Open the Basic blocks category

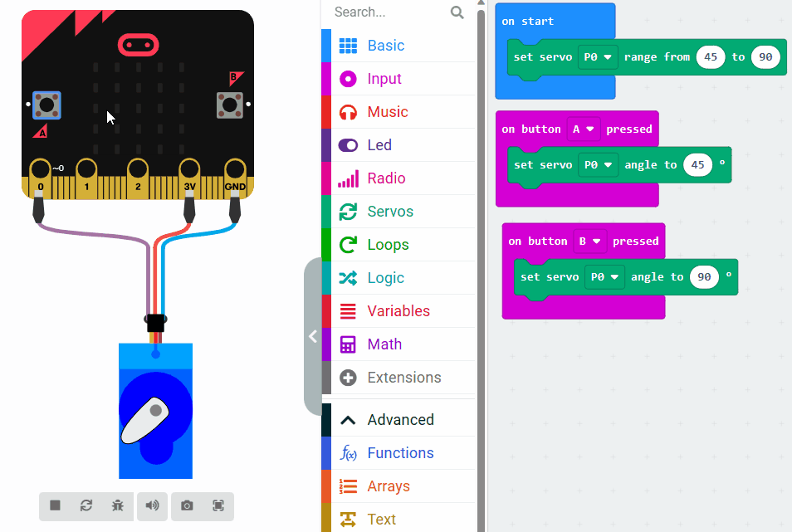386,46
